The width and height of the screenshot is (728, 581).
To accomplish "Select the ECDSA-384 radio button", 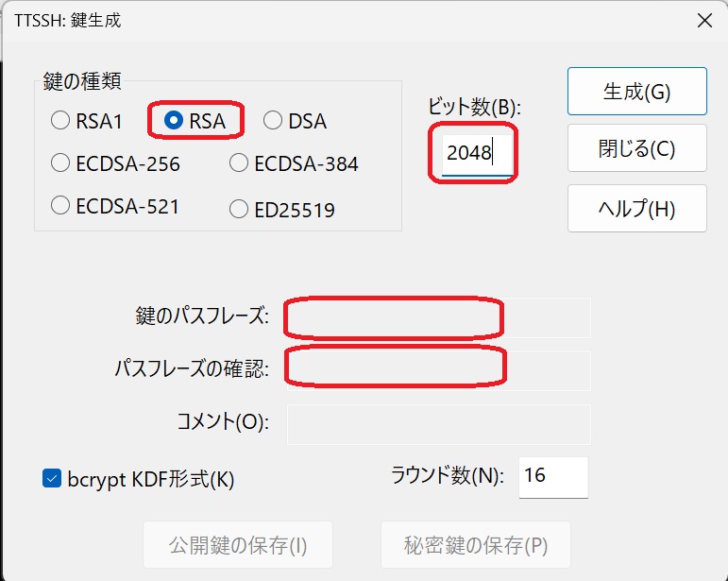I will pos(239,163).
